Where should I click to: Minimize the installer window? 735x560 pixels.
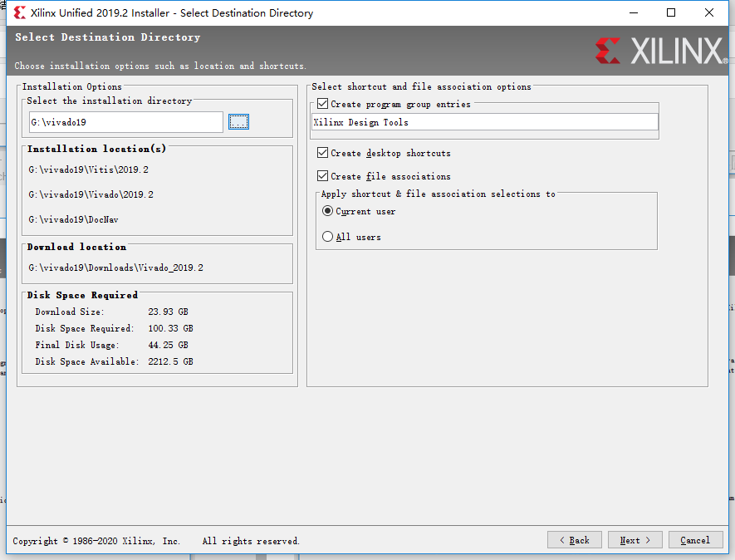point(632,12)
